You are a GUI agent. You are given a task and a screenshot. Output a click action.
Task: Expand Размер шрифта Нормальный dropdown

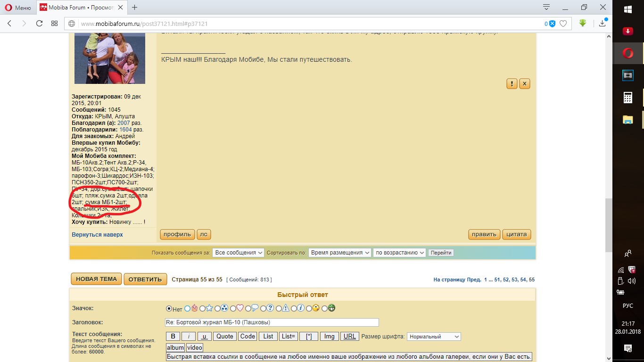click(434, 337)
